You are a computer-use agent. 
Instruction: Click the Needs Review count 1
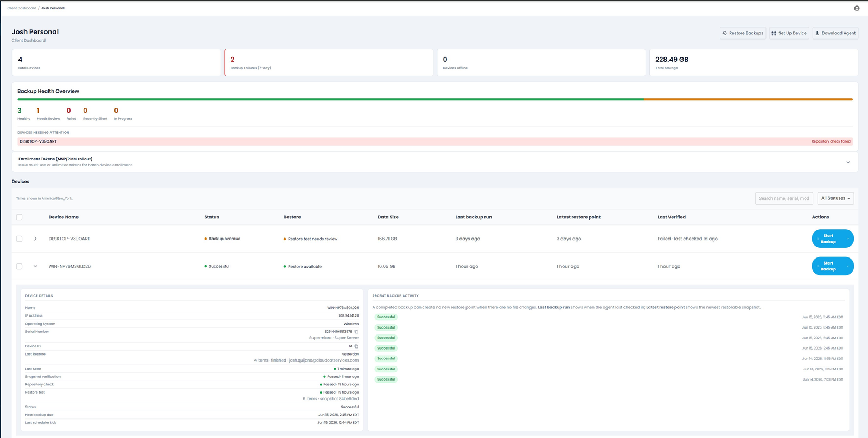click(x=38, y=111)
